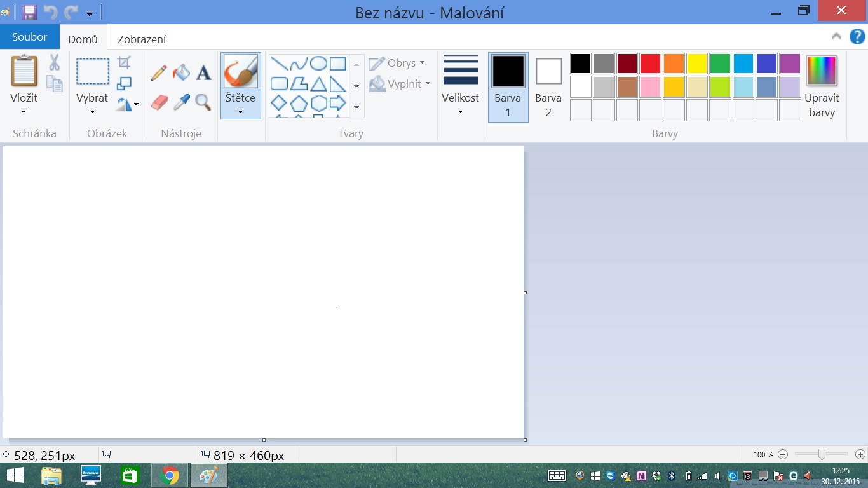The height and width of the screenshot is (488, 868).
Task: Open the rotate or flip dropdown
Action: coord(127,104)
